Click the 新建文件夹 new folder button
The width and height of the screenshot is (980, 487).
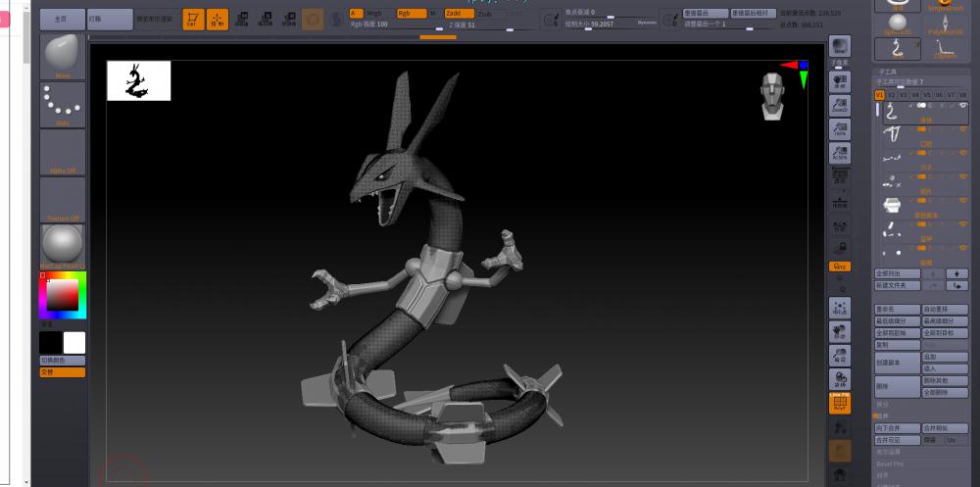coord(898,285)
